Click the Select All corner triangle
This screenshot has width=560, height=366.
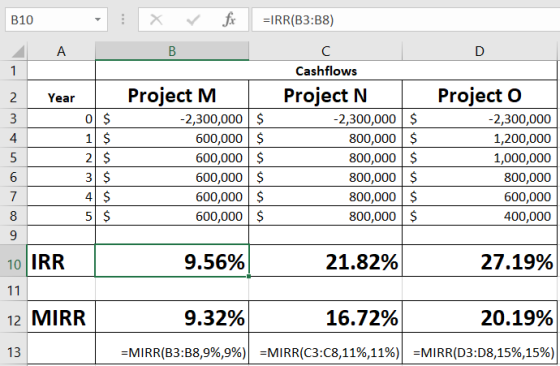click(x=18, y=51)
